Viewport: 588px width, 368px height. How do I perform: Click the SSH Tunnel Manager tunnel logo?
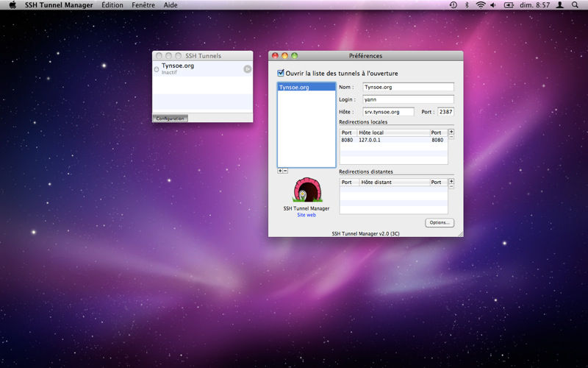pyautogui.click(x=307, y=190)
